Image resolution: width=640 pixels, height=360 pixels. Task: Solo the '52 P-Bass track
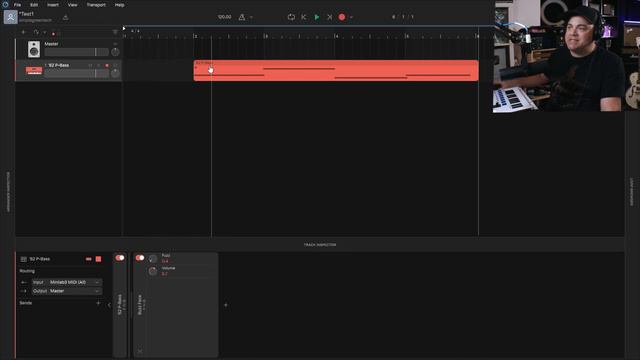(x=98, y=65)
